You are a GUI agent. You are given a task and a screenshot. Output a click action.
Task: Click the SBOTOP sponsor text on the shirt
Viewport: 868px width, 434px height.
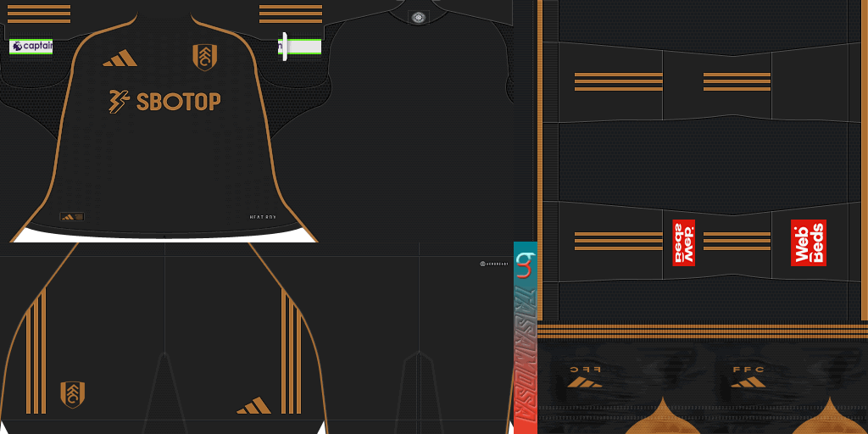click(178, 102)
